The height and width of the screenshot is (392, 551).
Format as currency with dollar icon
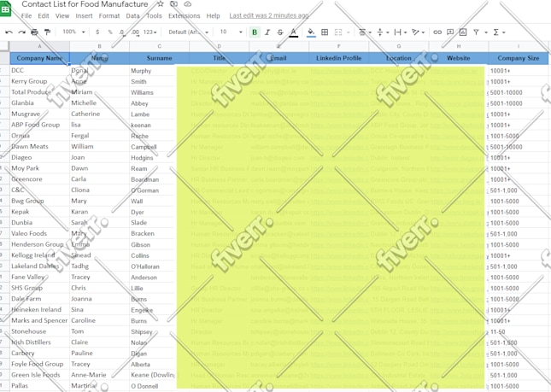tap(97, 32)
